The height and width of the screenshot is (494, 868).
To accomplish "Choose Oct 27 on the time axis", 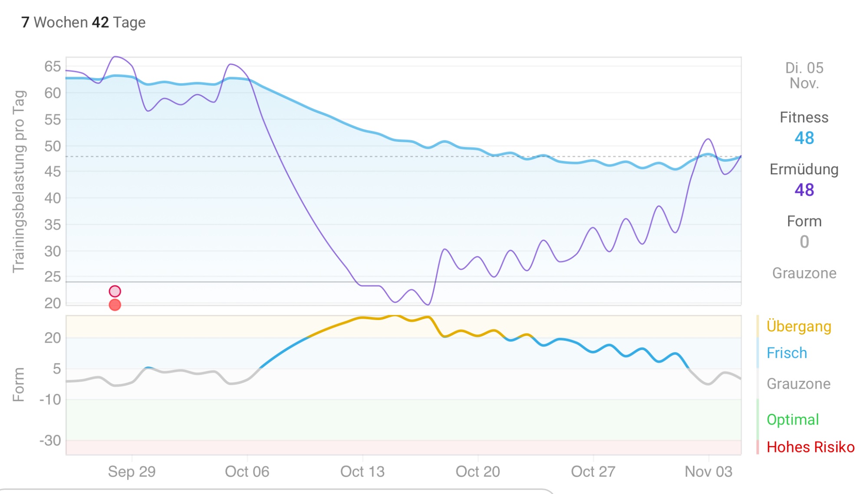I will (593, 471).
